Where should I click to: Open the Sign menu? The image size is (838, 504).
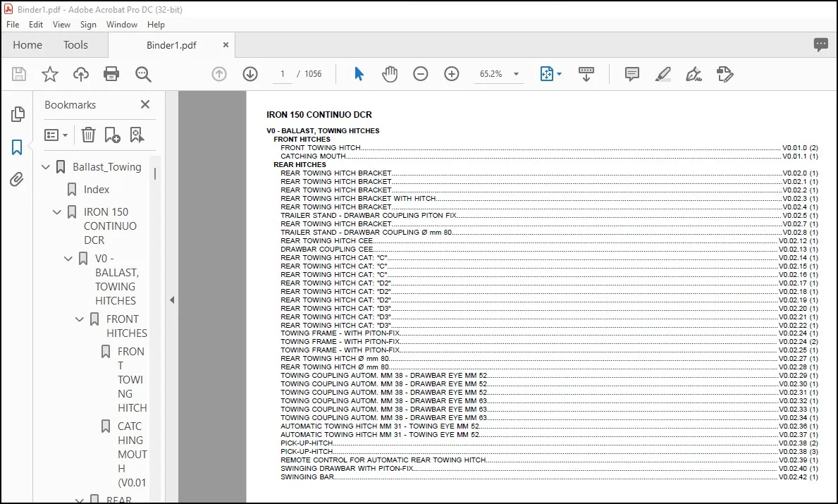pos(88,25)
